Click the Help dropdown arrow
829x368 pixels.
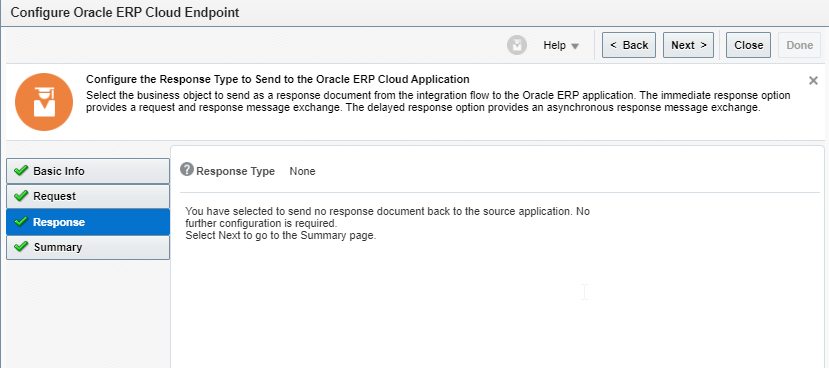(575, 47)
